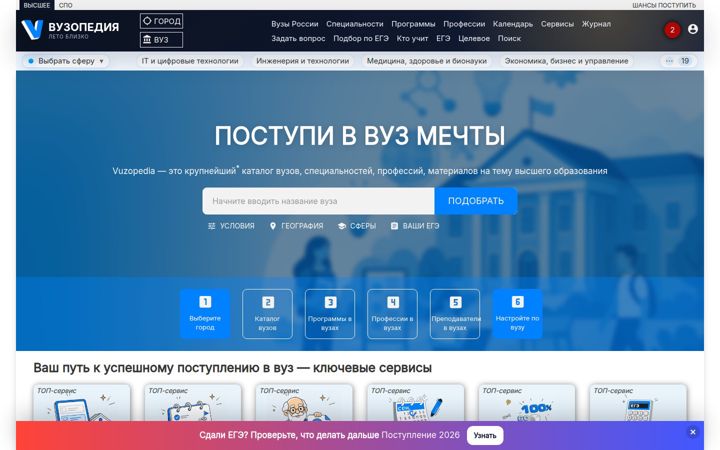
Task: Open the red notifications badge
Action: point(672,30)
